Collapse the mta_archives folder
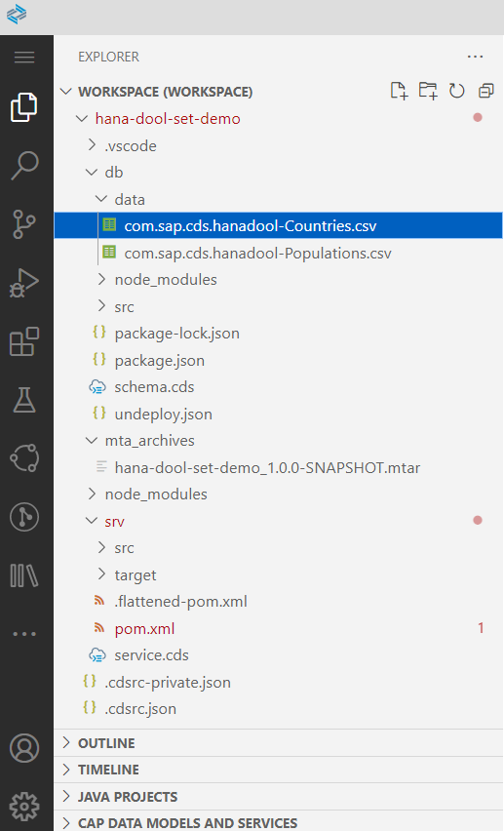The image size is (504, 831). tap(92, 441)
